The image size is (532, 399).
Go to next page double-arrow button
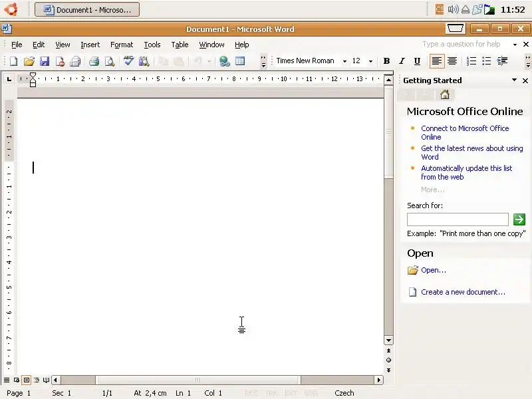pyautogui.click(x=388, y=370)
